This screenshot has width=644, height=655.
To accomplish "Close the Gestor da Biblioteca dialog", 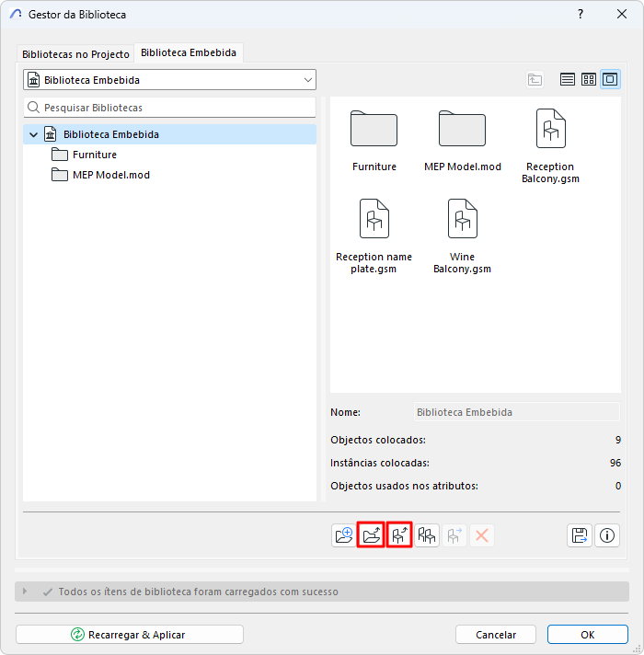I will tap(622, 14).
